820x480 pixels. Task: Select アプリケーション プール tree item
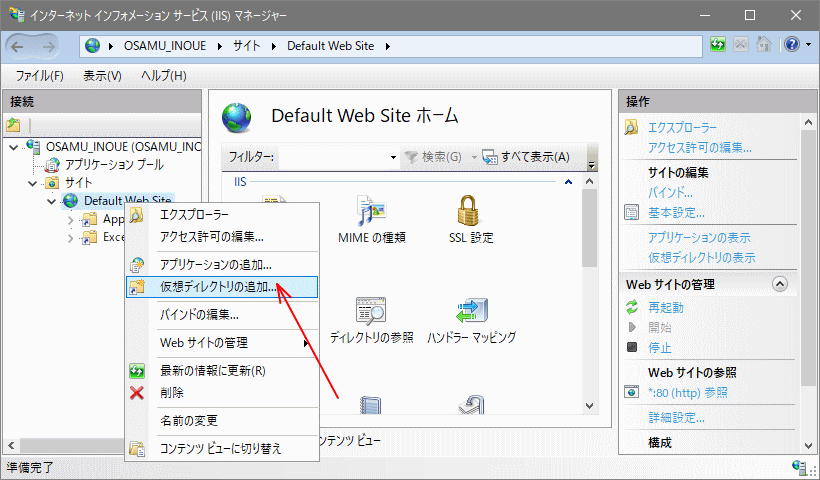114,165
